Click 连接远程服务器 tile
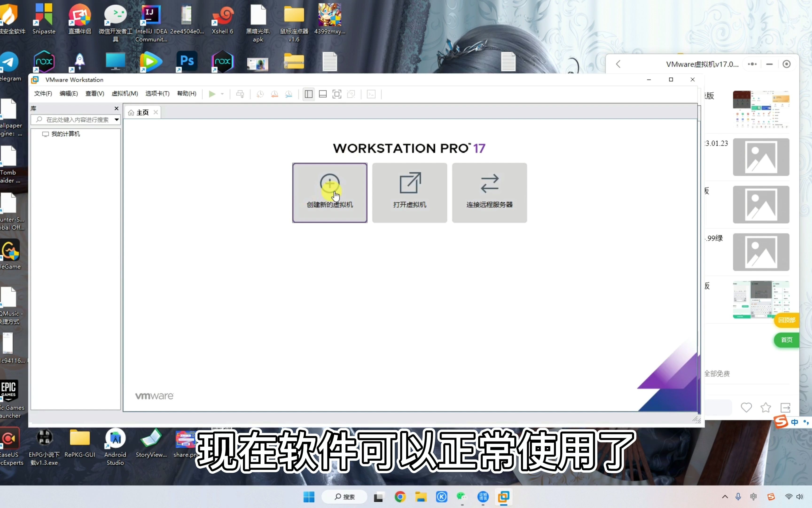This screenshot has height=508, width=812. pyautogui.click(x=489, y=193)
